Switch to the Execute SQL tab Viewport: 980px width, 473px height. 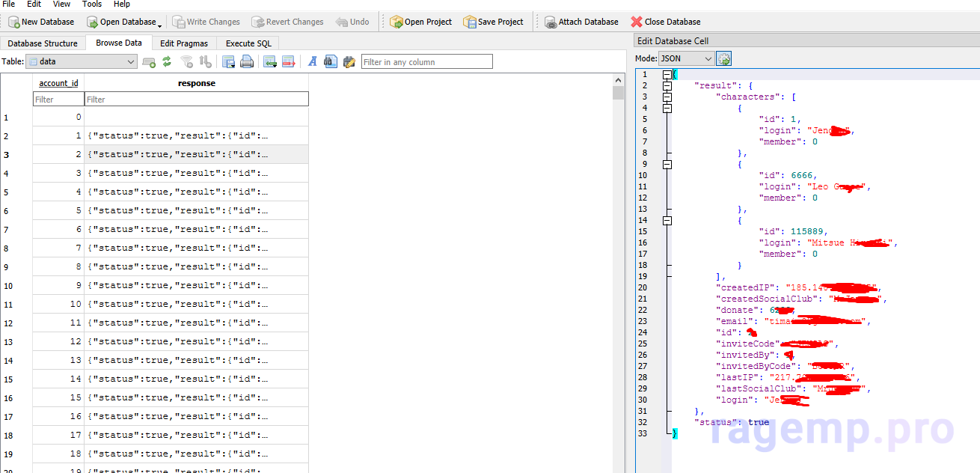click(x=248, y=43)
